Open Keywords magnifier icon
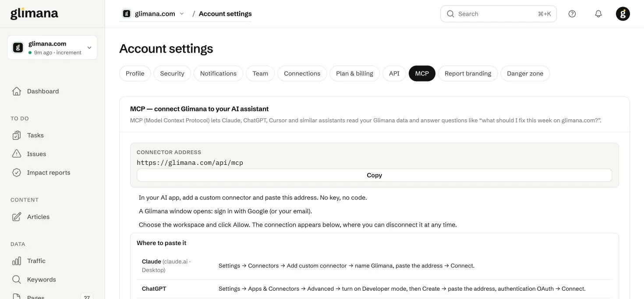 tap(17, 279)
